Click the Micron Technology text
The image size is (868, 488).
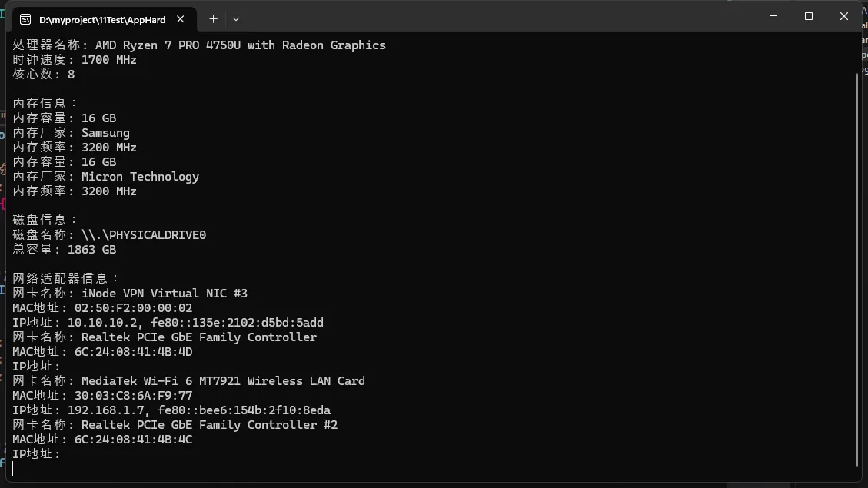pyautogui.click(x=140, y=177)
